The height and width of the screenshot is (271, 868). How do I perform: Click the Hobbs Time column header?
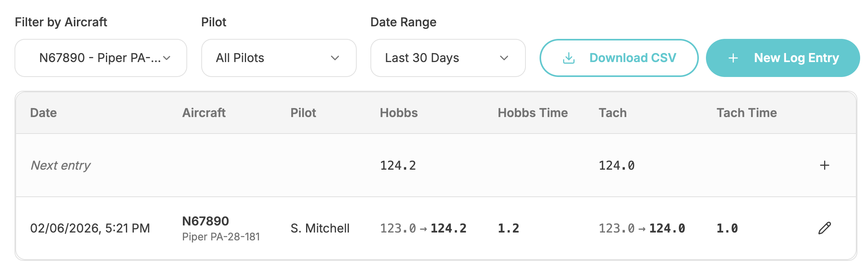tap(532, 113)
